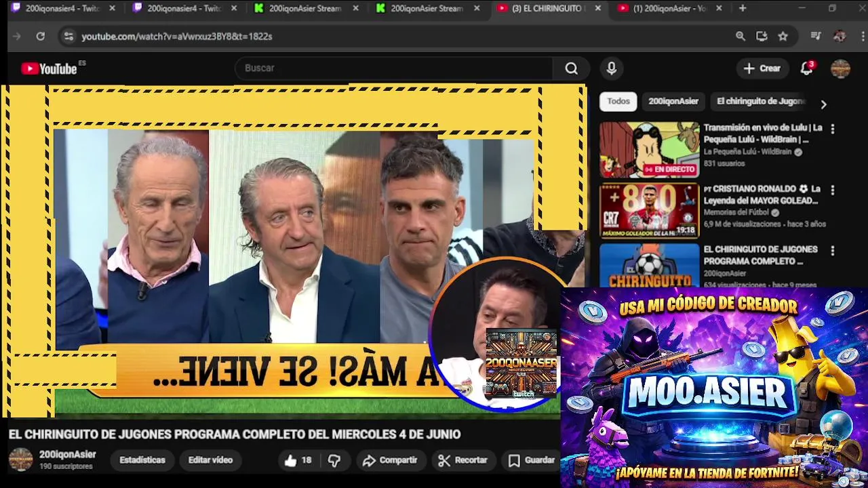
Task: Close the (3) EL CHIRINGUITO tab
Action: tap(597, 8)
